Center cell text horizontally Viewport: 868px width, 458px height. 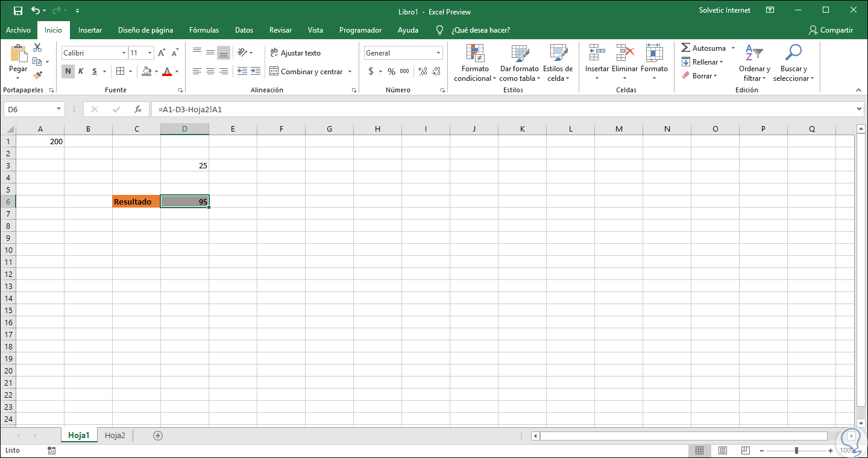[x=210, y=71]
